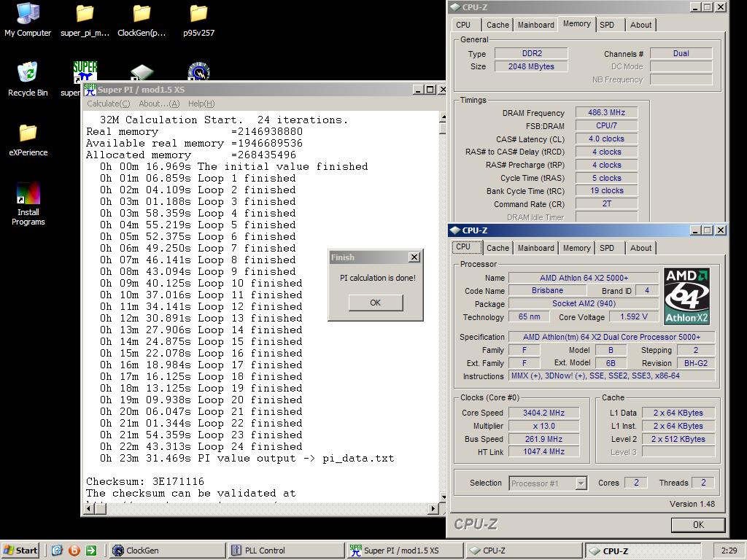The width and height of the screenshot is (747, 560).
Task: Click HT Link value 1047.4 MHz
Action: coord(543,451)
